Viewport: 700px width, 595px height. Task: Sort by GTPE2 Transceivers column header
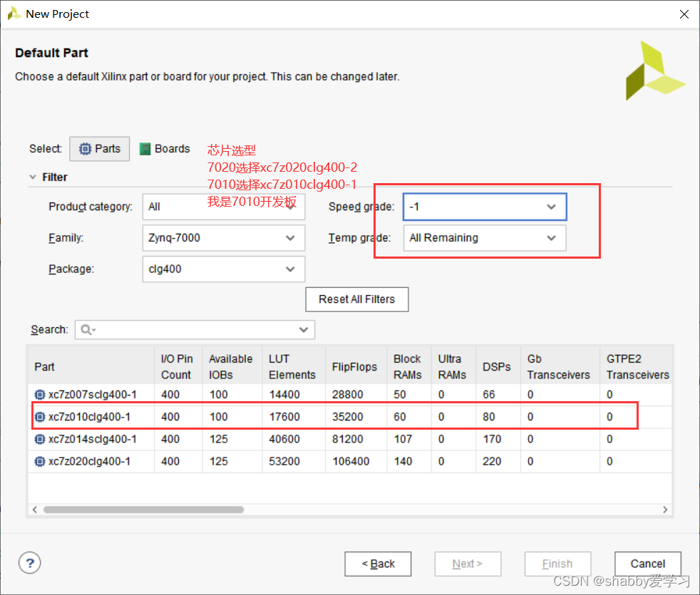point(636,367)
